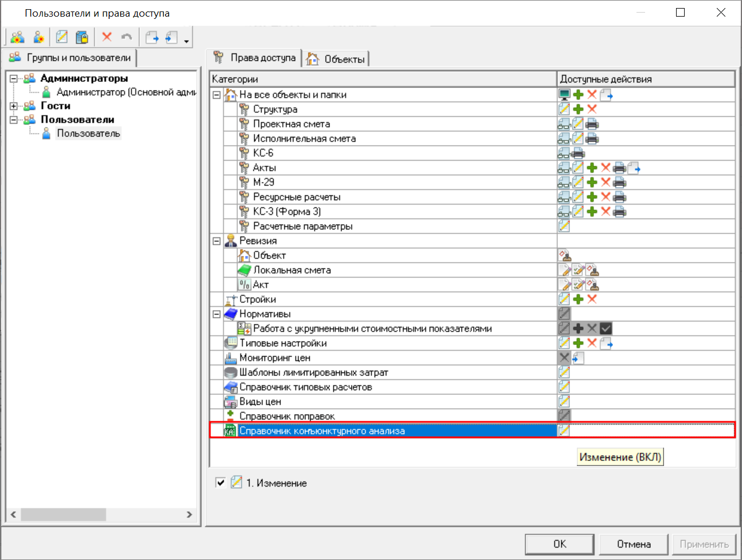Click the document with padlock toolbar icon
This screenshot has width=742, height=560.
82,38
